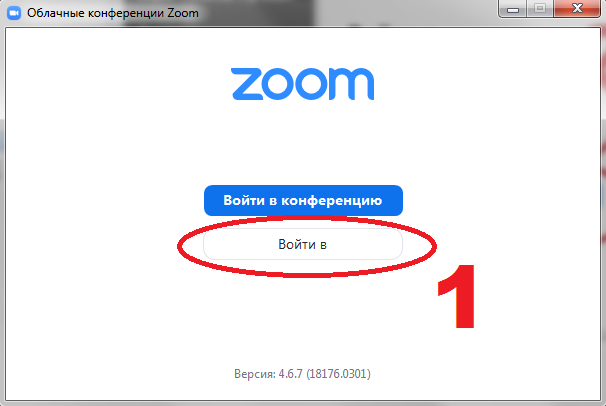Click the letter 'z' in zoom logo
This screenshot has width=606, height=406.
pos(247,84)
